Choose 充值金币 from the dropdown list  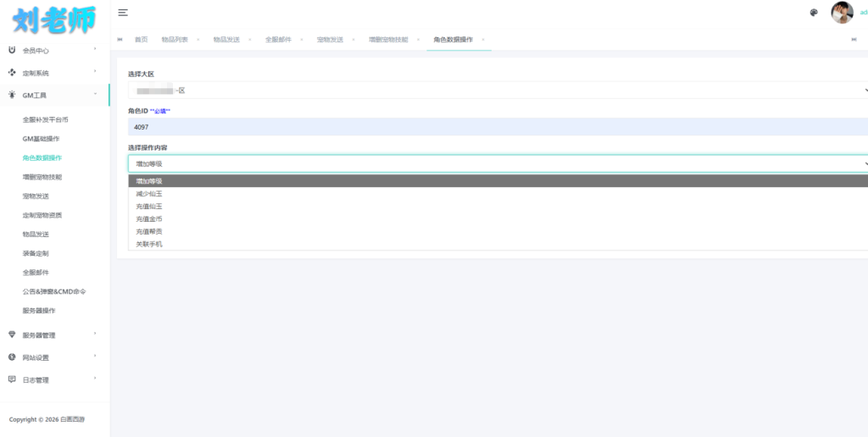(498, 219)
